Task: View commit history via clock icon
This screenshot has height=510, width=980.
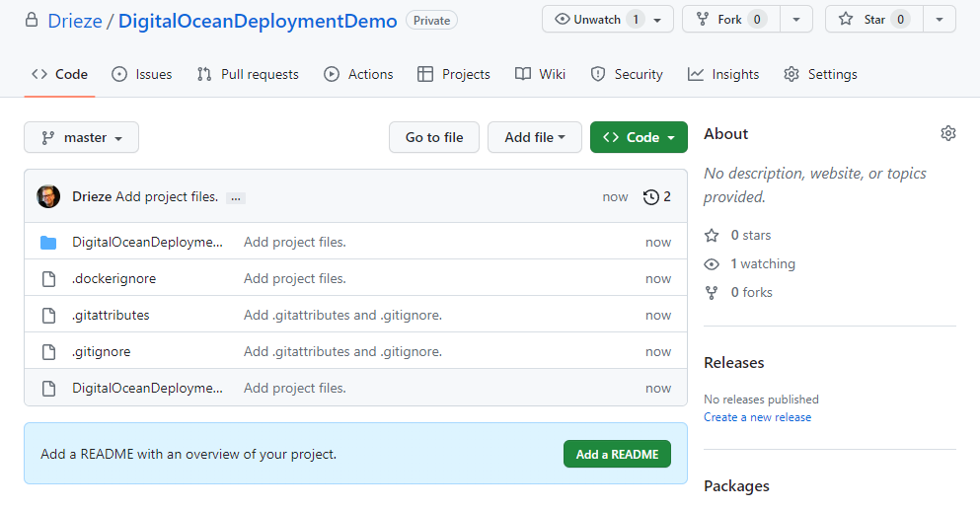Action: [x=657, y=197]
